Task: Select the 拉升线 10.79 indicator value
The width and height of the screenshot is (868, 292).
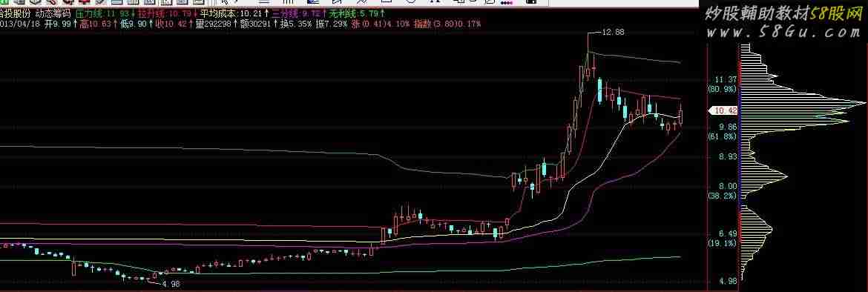Action: pos(165,13)
